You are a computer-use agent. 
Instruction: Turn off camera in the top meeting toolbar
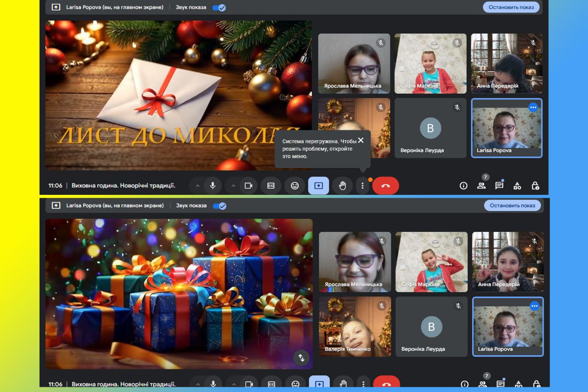tap(249, 186)
